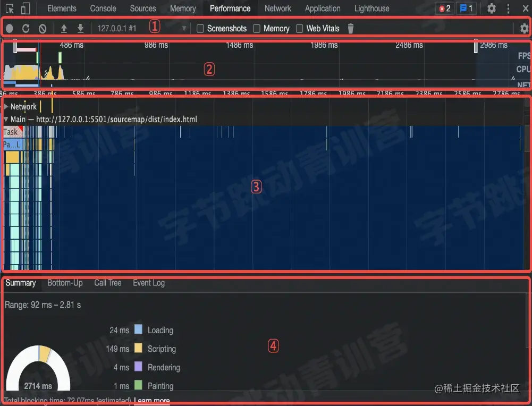Screen dimensions: 532x406
Task: Open the Lighthouse tab
Action: (372, 9)
